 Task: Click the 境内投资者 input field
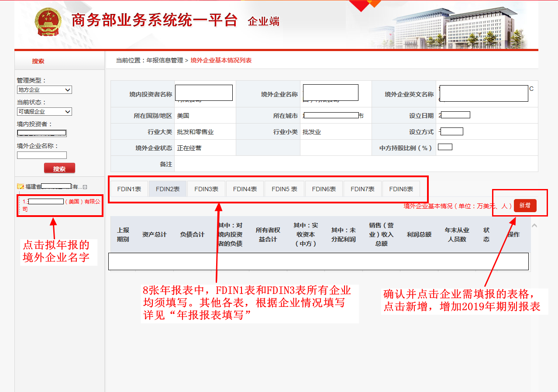(42, 133)
